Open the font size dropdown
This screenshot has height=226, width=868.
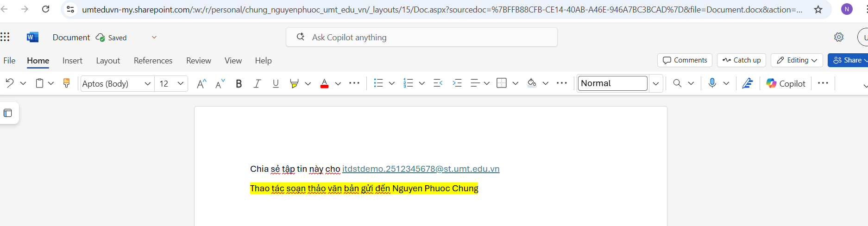pyautogui.click(x=181, y=83)
